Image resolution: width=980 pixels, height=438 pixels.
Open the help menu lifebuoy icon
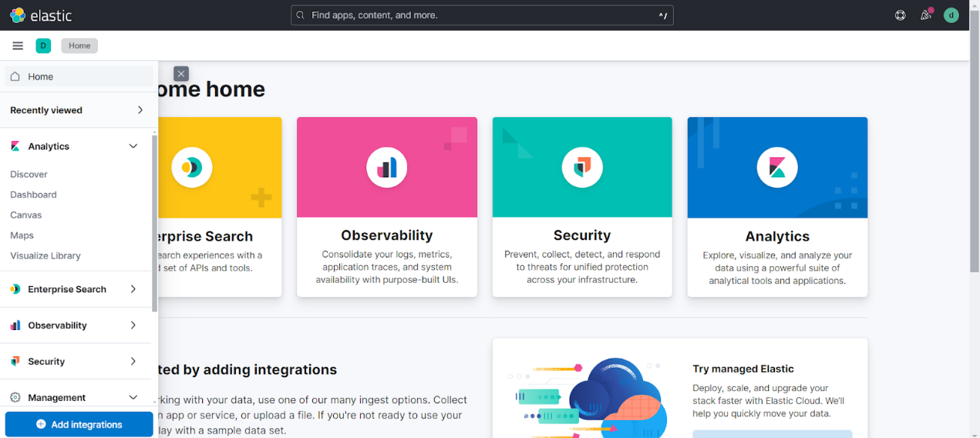[x=900, y=15]
